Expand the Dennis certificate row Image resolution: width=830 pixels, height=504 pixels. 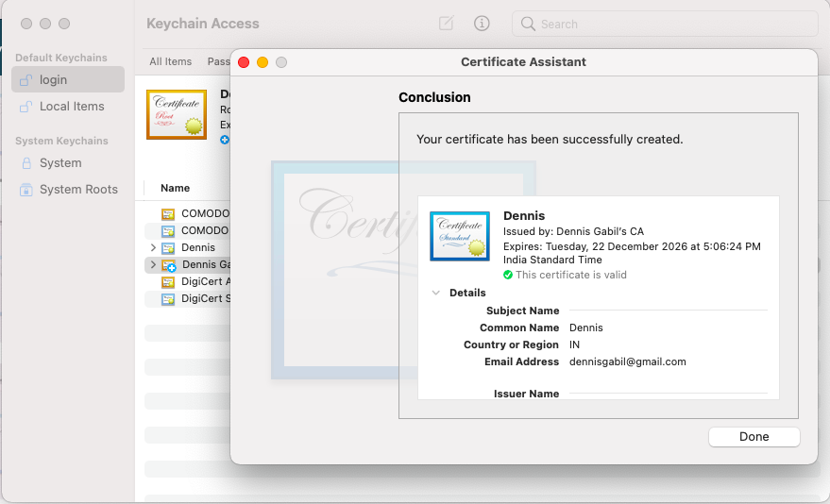point(153,247)
